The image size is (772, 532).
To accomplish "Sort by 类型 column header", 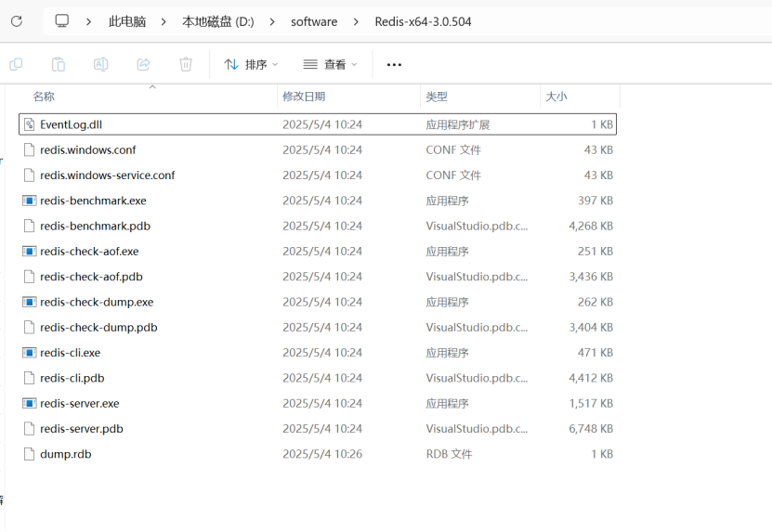I will (437, 97).
